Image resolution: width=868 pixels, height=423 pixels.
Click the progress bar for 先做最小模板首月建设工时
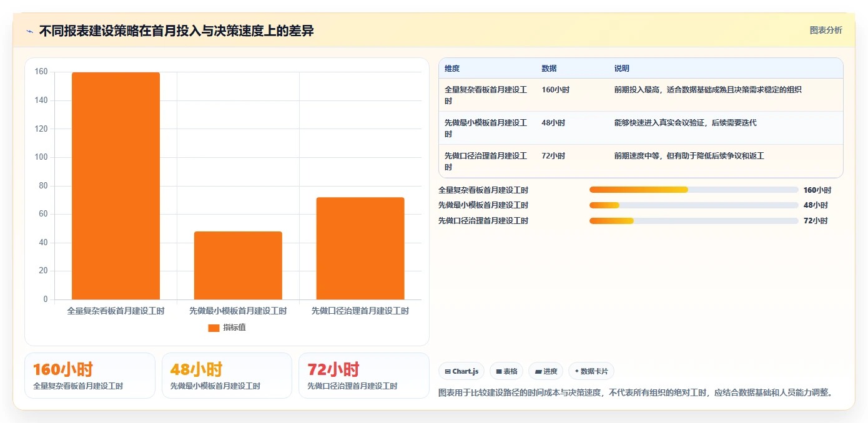(x=694, y=205)
